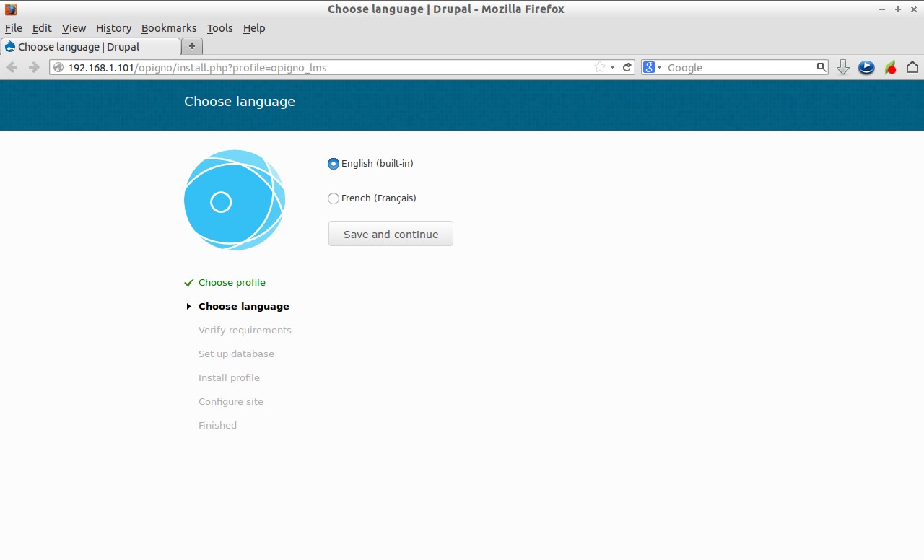Image resolution: width=924 pixels, height=560 pixels.
Task: Open a new tab with plus button
Action: (x=191, y=46)
